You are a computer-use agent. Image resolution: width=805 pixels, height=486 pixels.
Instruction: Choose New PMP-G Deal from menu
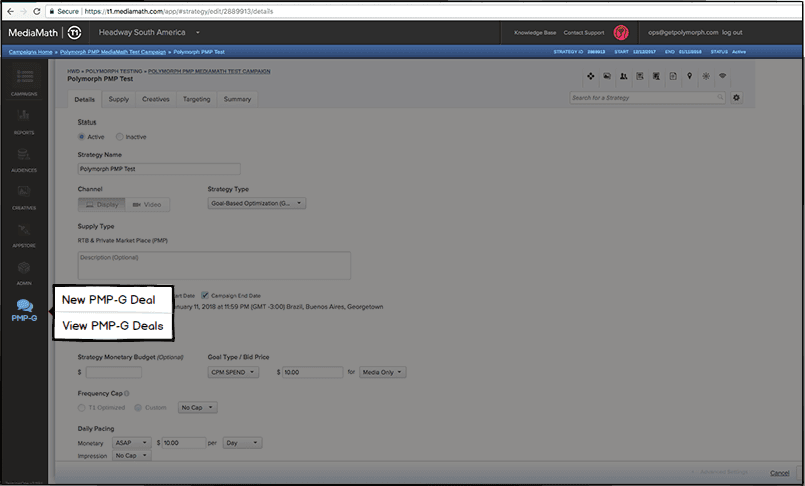108,300
